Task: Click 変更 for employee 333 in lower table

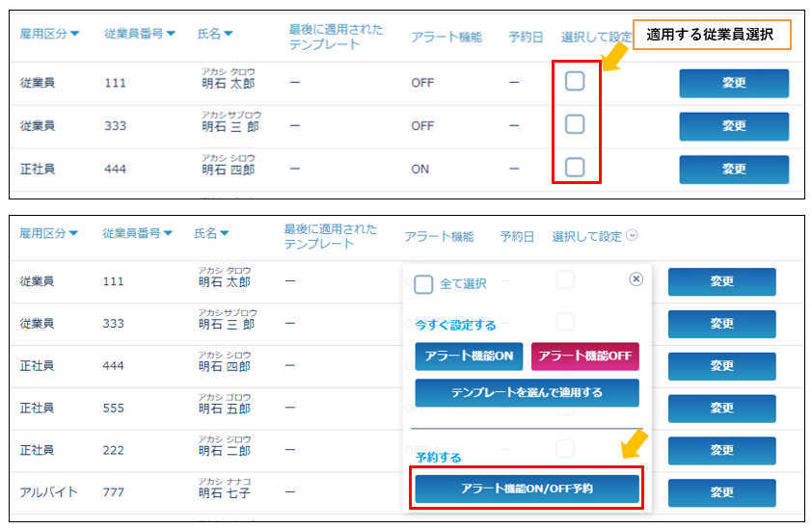Action: 722,324
